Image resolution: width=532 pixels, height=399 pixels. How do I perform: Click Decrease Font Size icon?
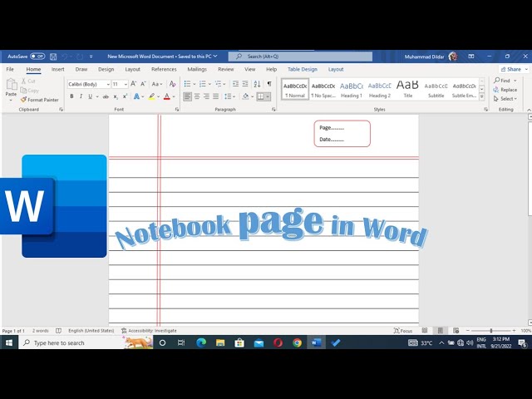pyautogui.click(x=143, y=84)
